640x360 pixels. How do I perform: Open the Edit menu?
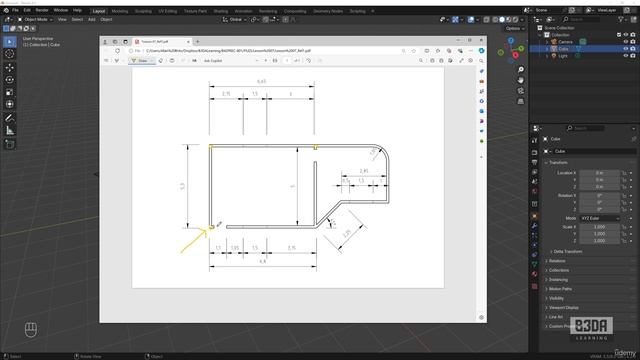(27, 10)
